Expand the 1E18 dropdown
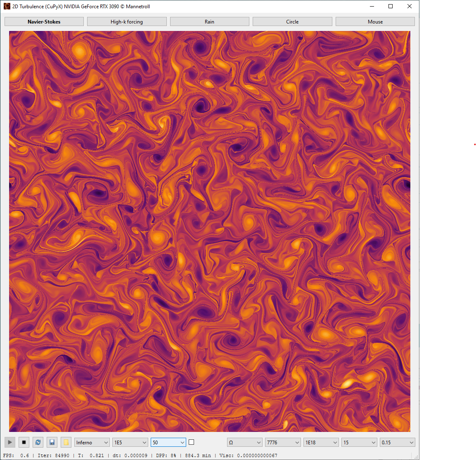 (x=321, y=442)
